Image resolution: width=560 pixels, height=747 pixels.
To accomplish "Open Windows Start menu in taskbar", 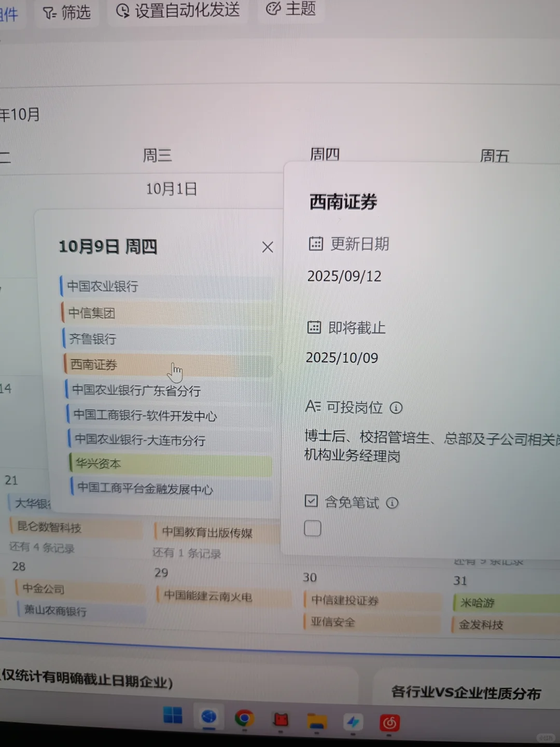I will point(173,715).
